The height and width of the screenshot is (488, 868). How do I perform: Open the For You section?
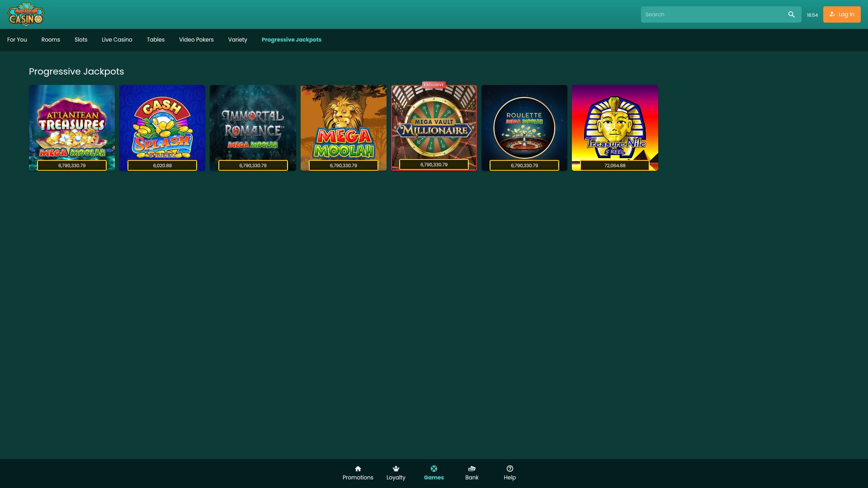pyautogui.click(x=17, y=40)
